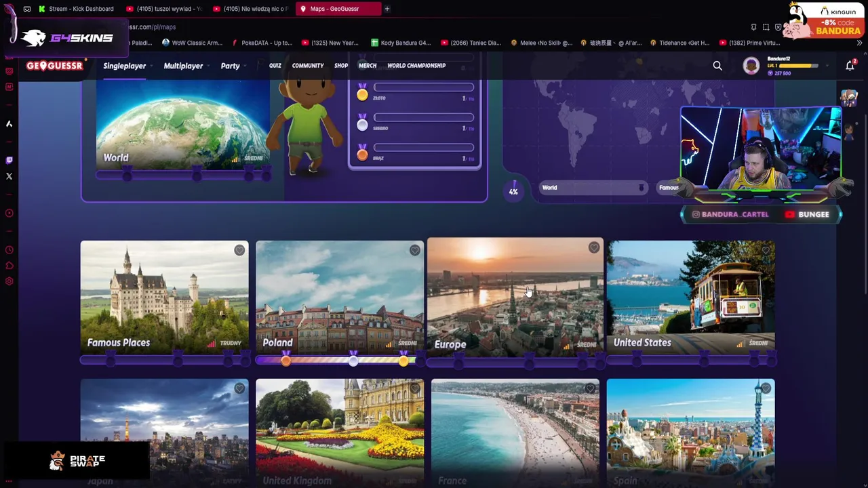Favorite the Poland map with heart

(415, 251)
